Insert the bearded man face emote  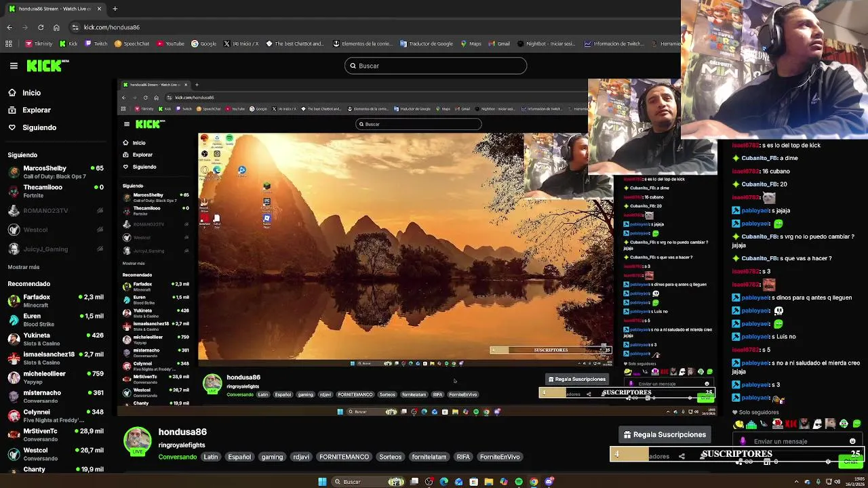point(804,424)
